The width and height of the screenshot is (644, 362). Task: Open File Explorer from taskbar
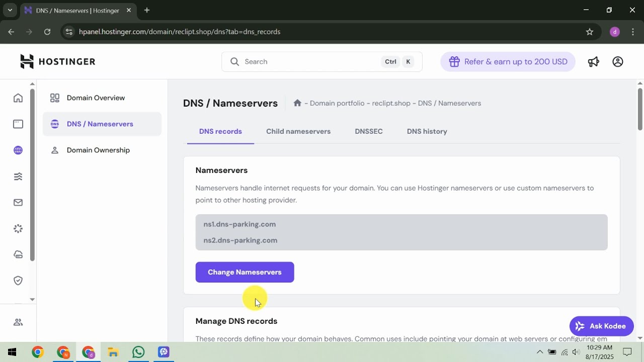tap(113, 352)
